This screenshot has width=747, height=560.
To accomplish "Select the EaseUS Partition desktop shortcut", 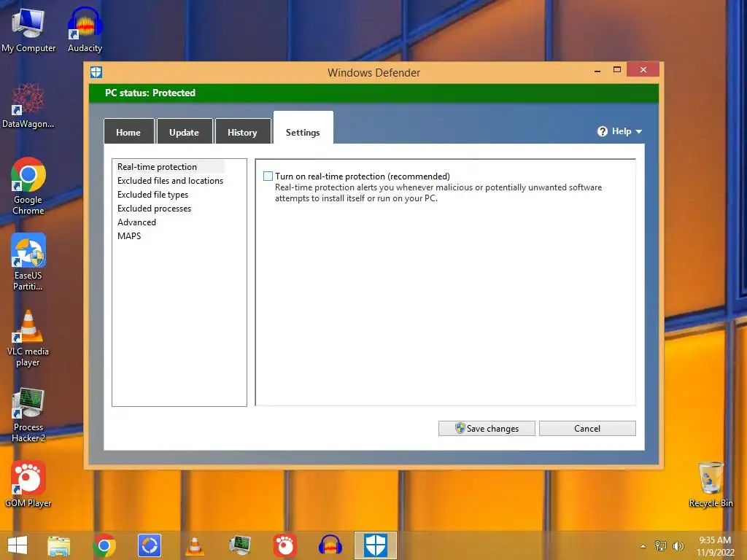I will [28, 262].
